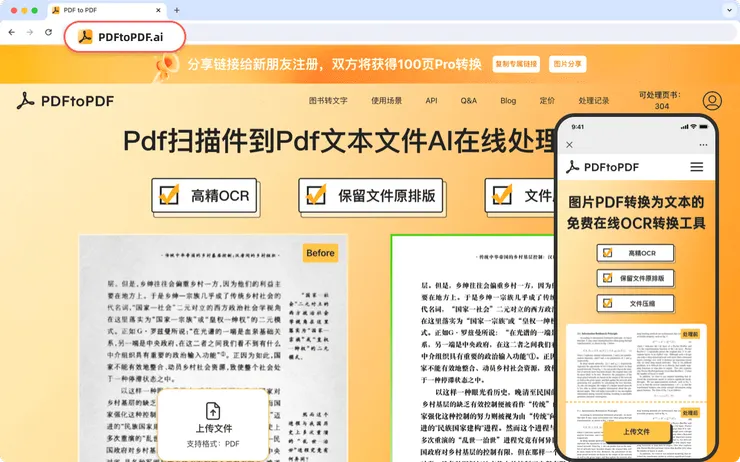Toggle 保留文件原排版 checkbox in phone
Screen dimensions: 740x462
[x=607, y=278]
